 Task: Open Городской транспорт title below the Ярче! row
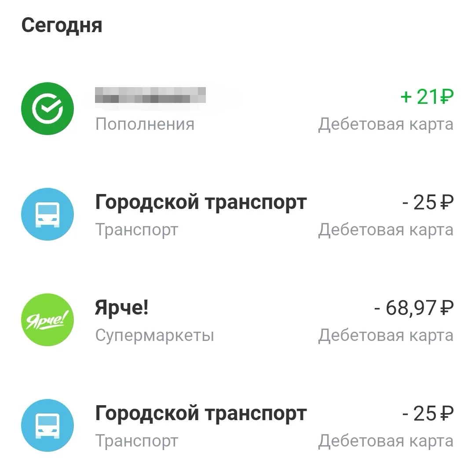tap(201, 414)
